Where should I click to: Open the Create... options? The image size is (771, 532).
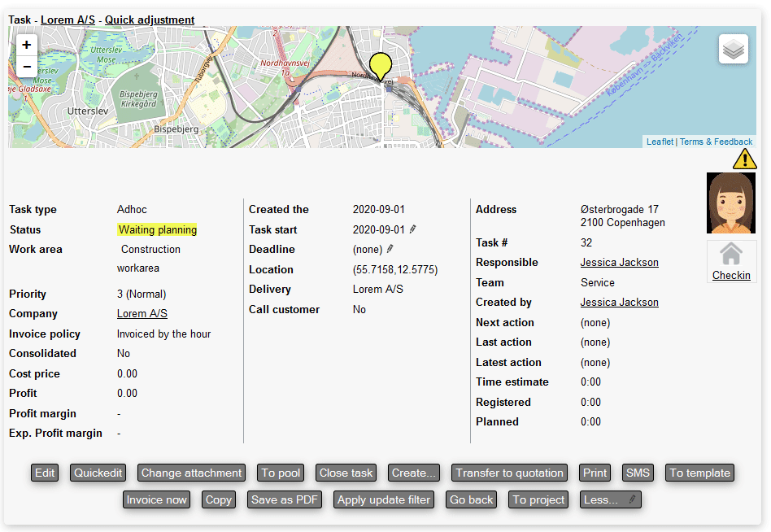coord(413,473)
